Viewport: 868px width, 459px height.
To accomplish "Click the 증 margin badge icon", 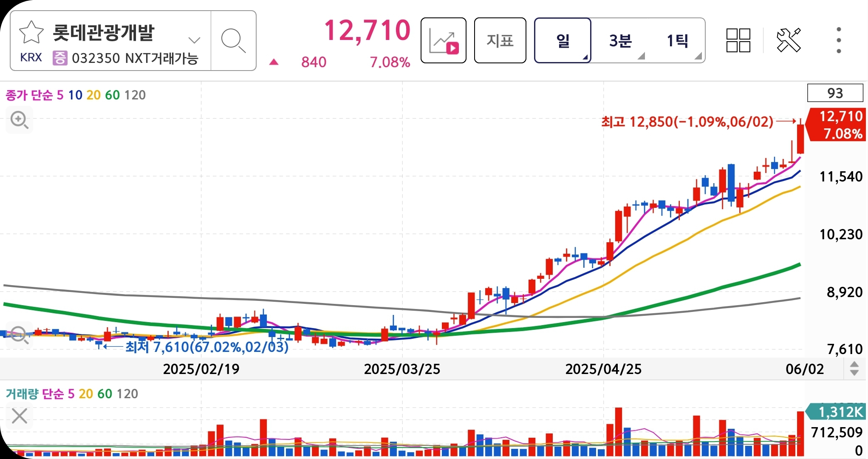I will point(60,58).
